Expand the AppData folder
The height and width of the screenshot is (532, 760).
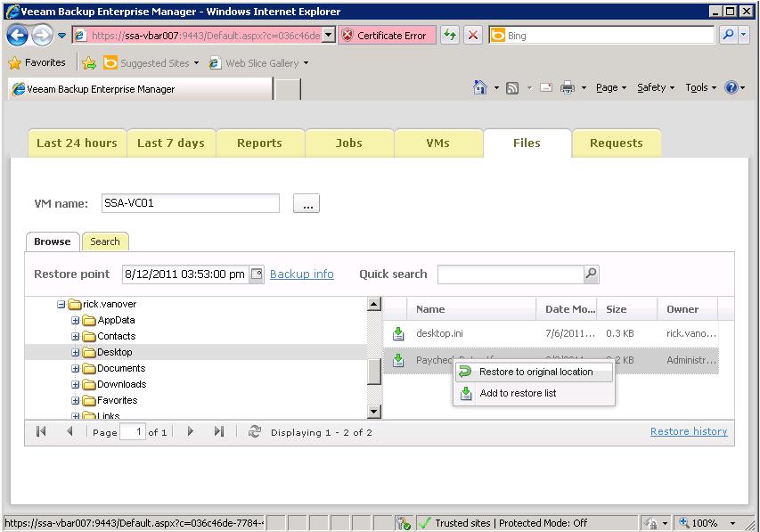pos(75,321)
